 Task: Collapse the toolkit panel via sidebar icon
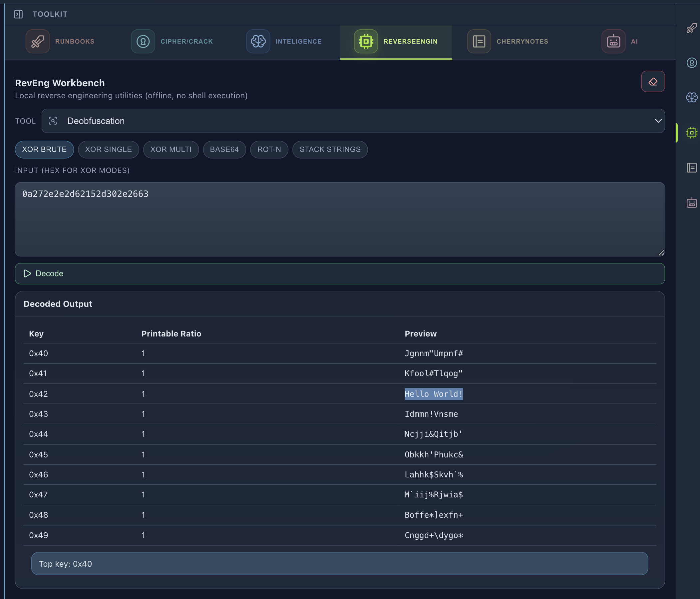coord(19,14)
